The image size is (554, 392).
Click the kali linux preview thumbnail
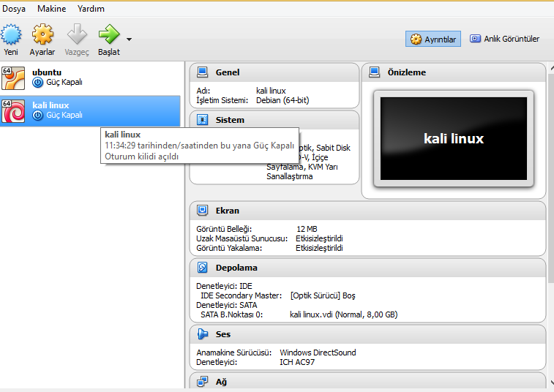point(453,139)
